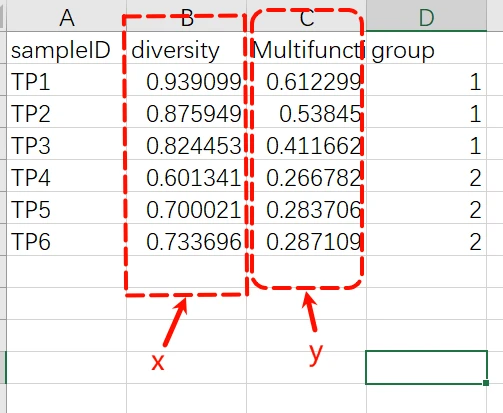503x413 pixels.
Task: Select multifunctionality value 0.411662
Action: tap(306, 144)
